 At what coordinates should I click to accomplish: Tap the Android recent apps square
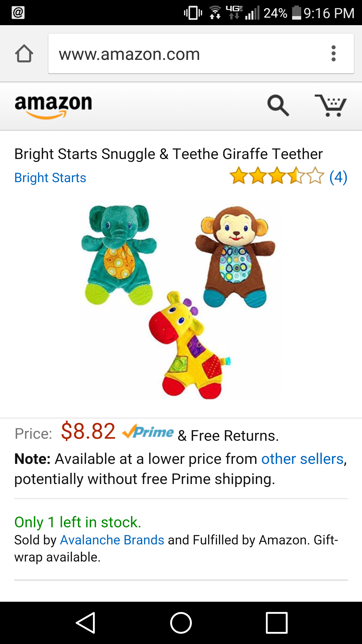[x=277, y=623]
